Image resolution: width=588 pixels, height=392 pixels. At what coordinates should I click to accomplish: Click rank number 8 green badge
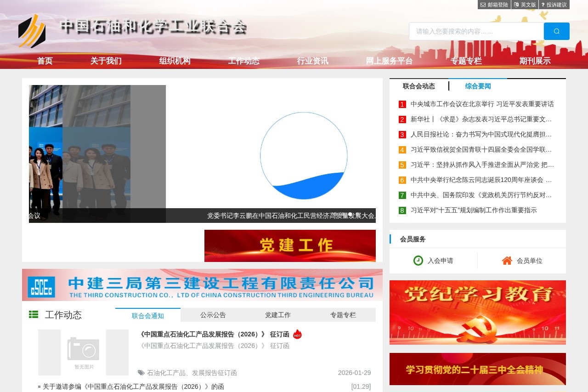click(402, 210)
